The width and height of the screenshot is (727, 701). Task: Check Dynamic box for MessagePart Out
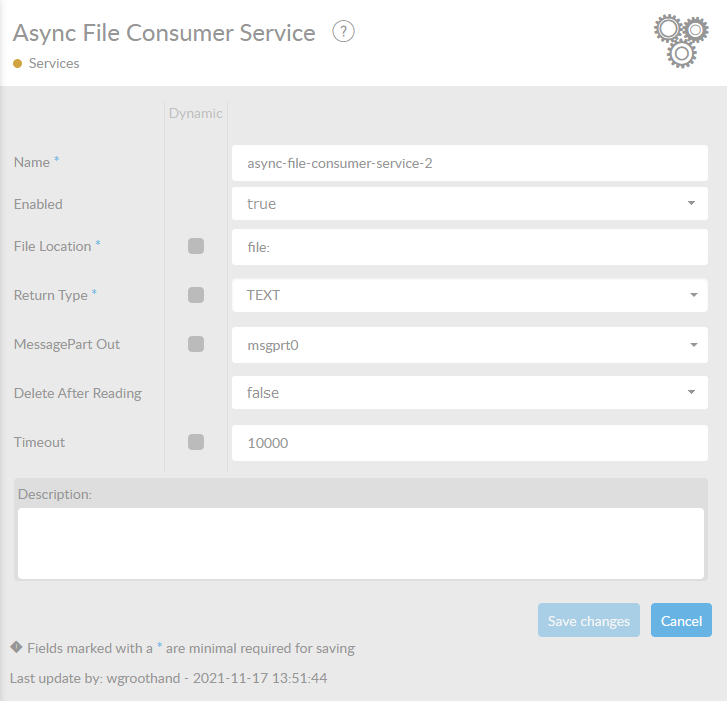196,344
